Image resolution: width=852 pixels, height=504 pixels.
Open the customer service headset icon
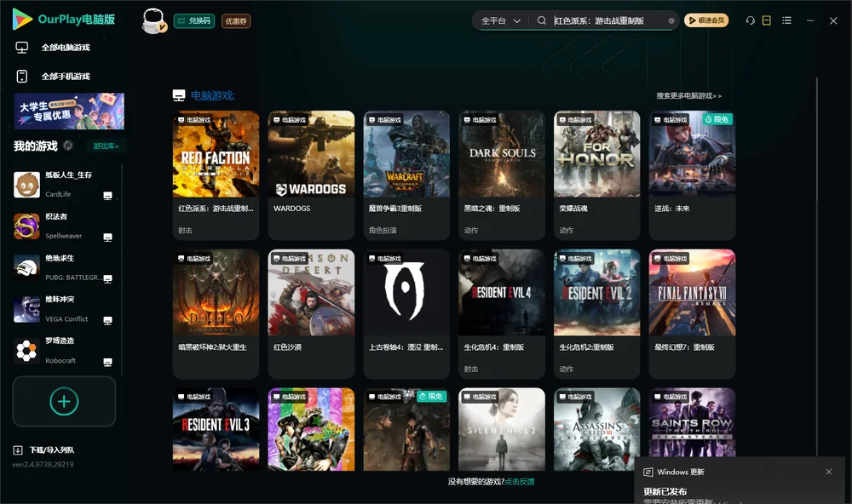750,20
